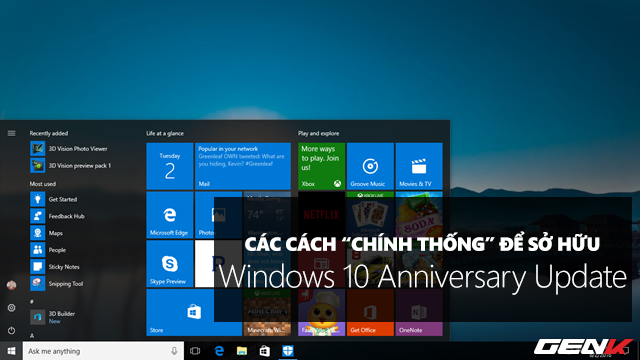Screen dimensions: 640x360
Task: Open Edge from the taskbar
Action: (x=219, y=351)
